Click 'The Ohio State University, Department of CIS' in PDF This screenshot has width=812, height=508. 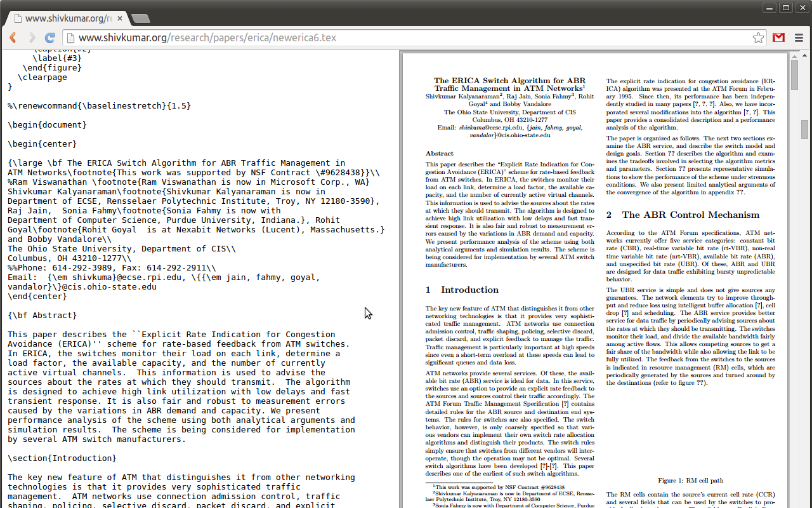click(x=509, y=112)
